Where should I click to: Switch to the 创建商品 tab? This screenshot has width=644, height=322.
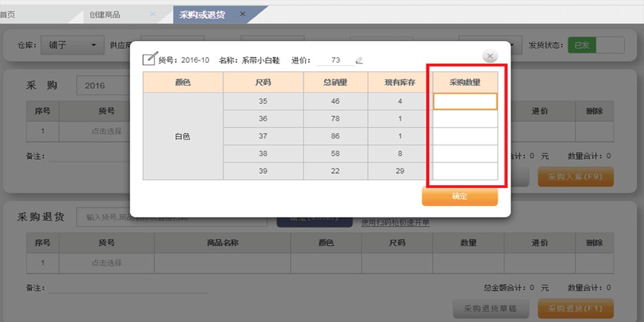[x=105, y=14]
